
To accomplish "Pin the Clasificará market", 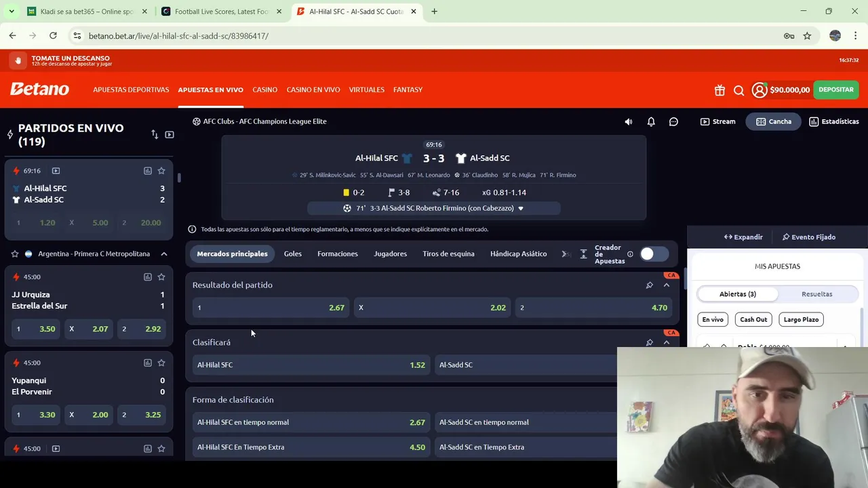I will point(649,342).
